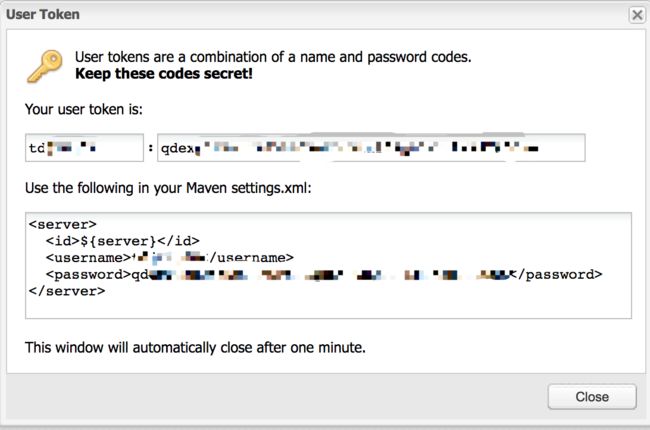Close the dialog with the X icon
This screenshot has width=650, height=430.
pyautogui.click(x=637, y=15)
